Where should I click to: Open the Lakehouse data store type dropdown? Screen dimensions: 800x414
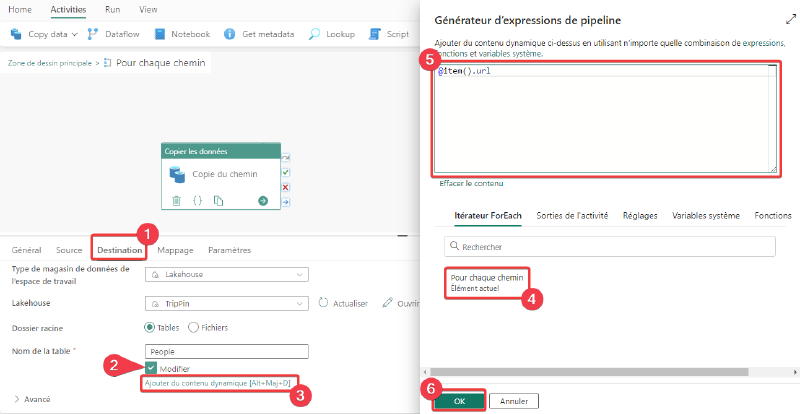coord(227,274)
